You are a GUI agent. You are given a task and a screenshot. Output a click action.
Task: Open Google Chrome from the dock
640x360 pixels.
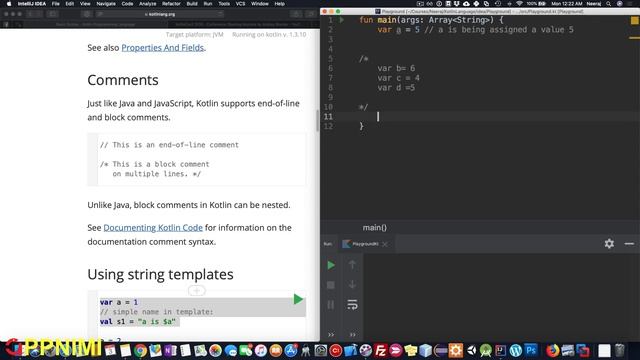tap(140, 350)
